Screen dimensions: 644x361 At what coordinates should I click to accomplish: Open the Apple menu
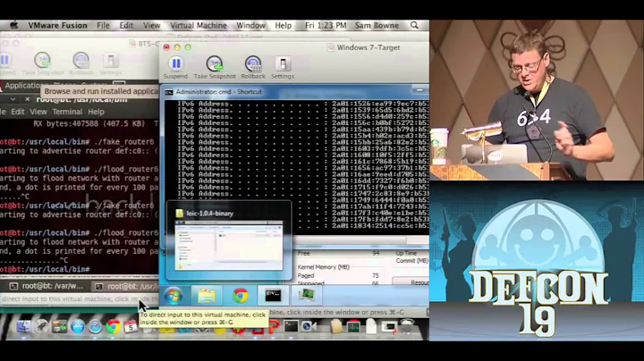[x=14, y=25]
